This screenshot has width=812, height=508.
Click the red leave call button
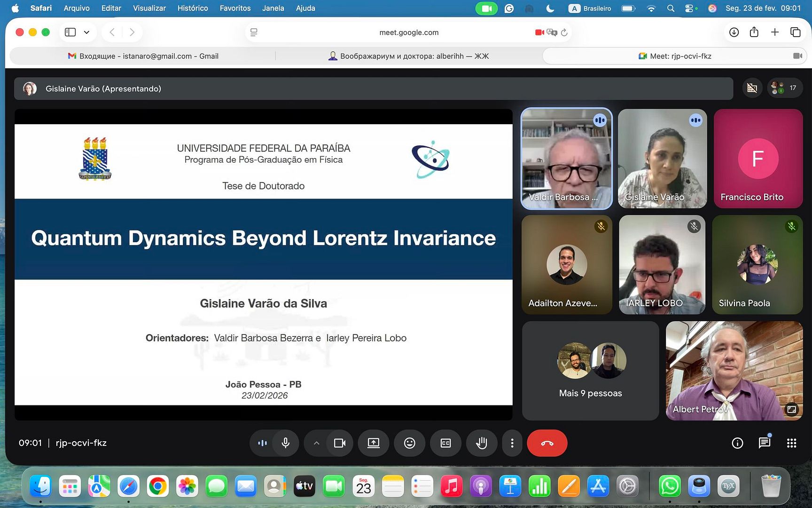tap(547, 443)
